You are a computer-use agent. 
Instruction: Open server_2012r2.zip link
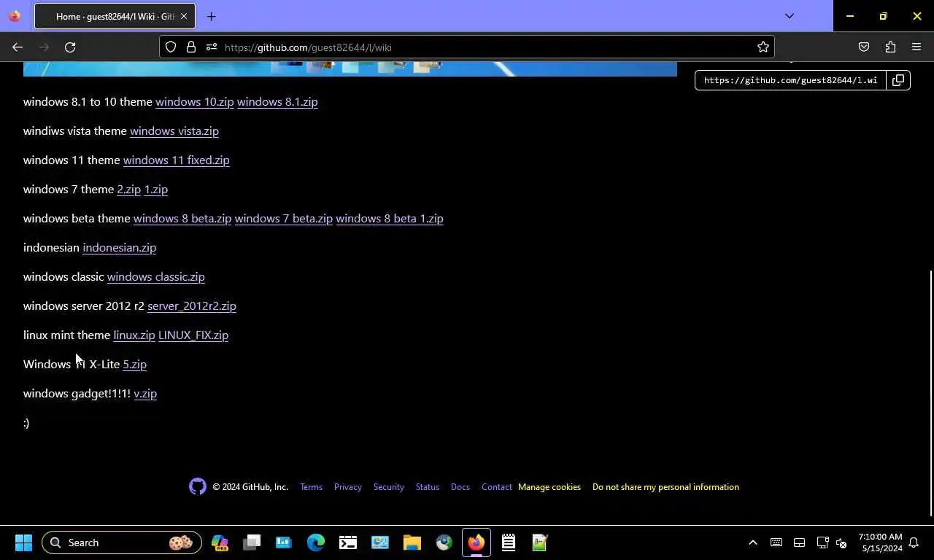pos(192,306)
